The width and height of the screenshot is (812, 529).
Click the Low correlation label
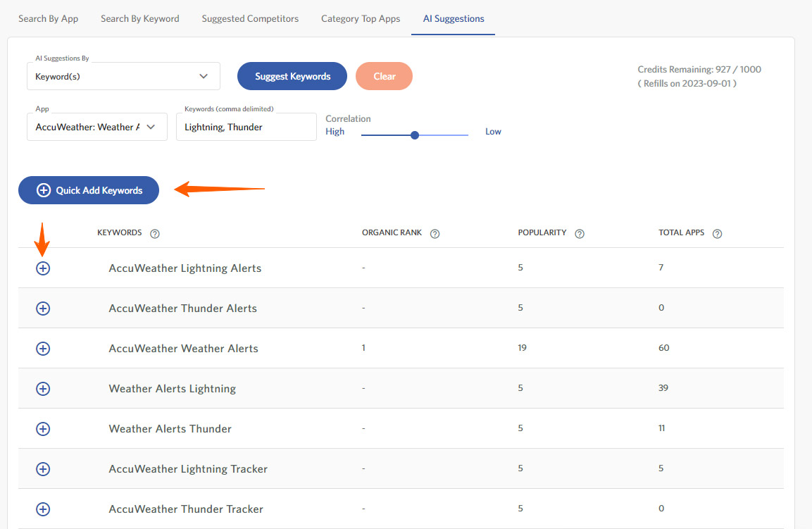click(x=493, y=132)
